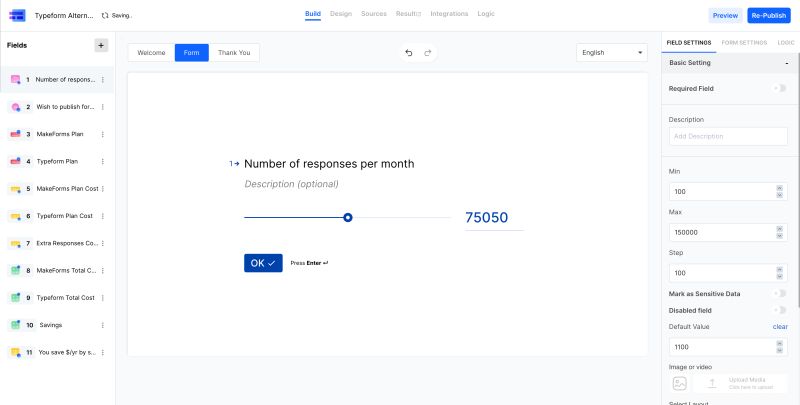Open options menu for Extra Responses field

[x=103, y=243]
